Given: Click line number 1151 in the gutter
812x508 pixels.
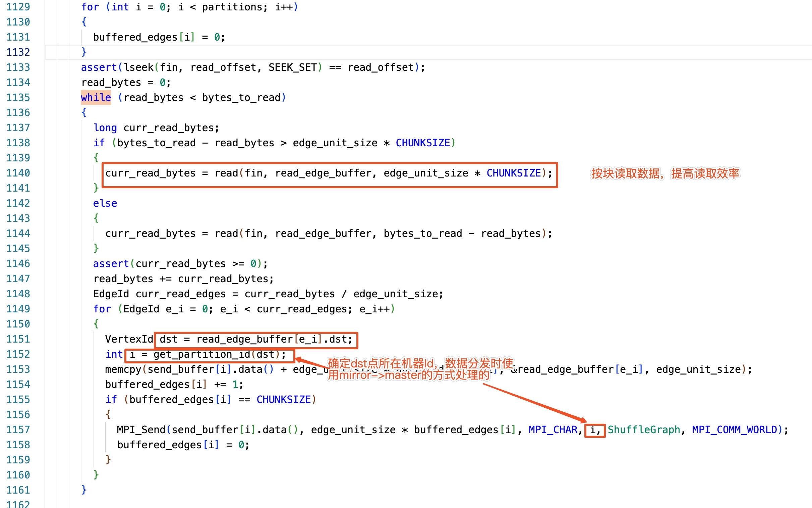Looking at the screenshot, I should pyautogui.click(x=18, y=339).
